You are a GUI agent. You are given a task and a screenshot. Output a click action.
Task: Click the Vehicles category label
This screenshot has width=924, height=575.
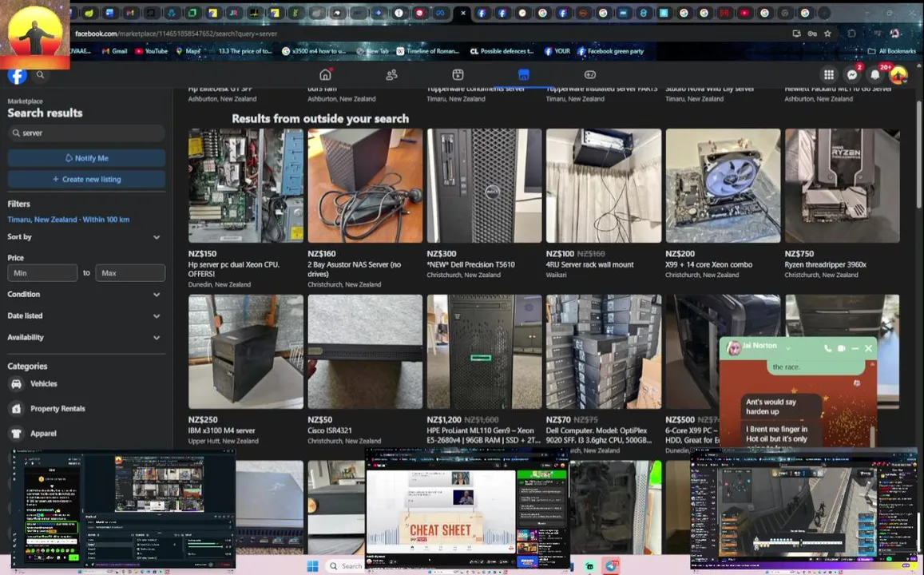[44, 383]
